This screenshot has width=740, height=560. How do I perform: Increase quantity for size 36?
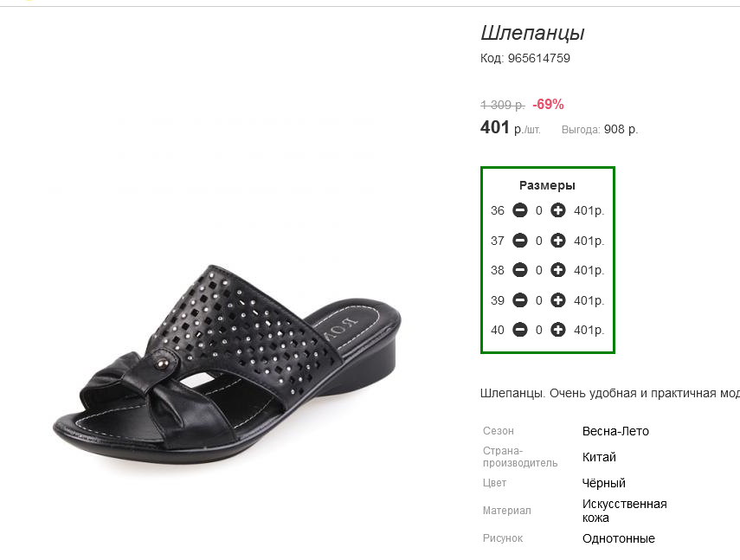click(x=558, y=210)
